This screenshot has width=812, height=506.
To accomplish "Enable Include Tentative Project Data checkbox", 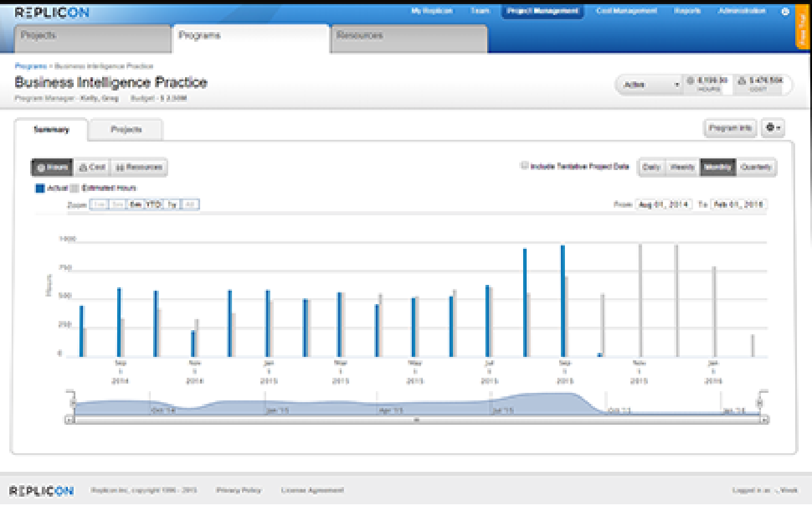I will click(x=525, y=165).
